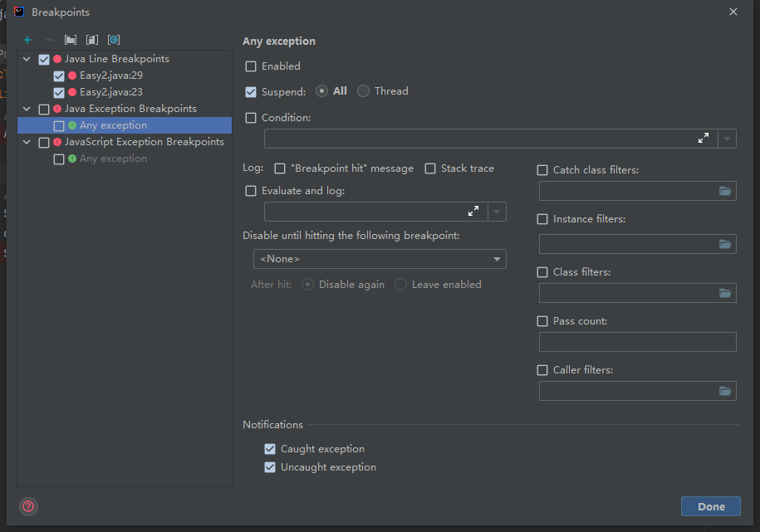This screenshot has width=760, height=532.
Task: Browse Catch class filters folder icon
Action: [725, 191]
